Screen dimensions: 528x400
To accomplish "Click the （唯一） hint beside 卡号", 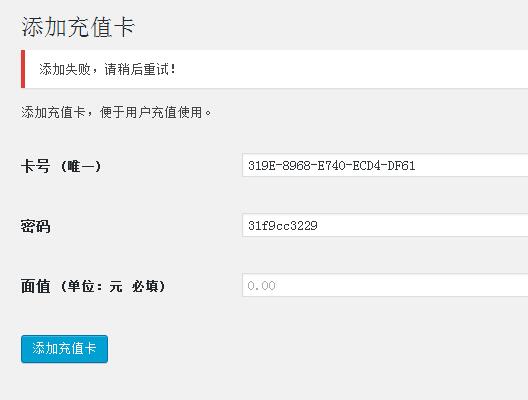I will point(81,166).
